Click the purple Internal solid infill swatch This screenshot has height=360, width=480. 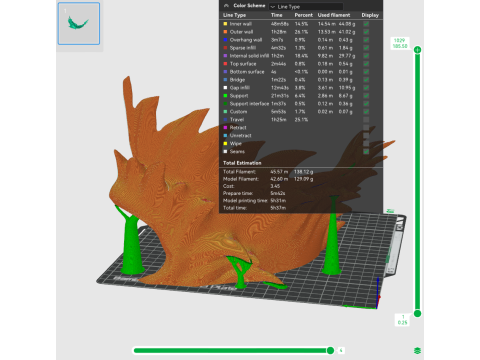coord(225,56)
